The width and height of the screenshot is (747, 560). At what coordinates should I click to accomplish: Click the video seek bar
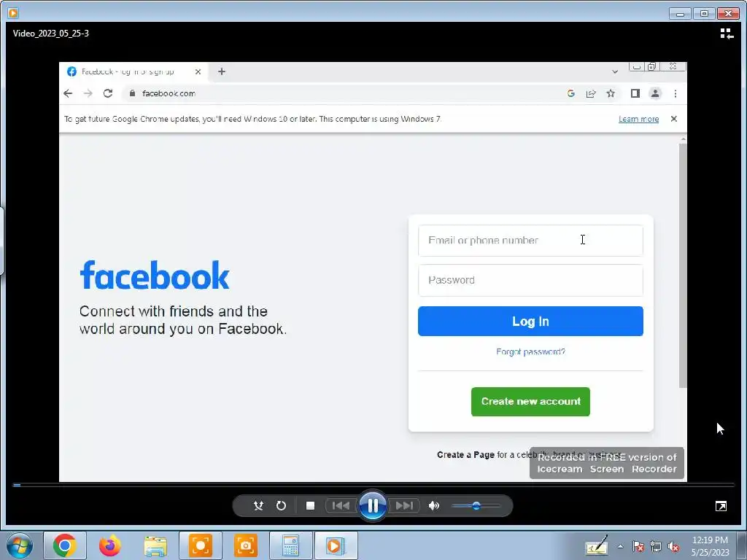point(373,485)
